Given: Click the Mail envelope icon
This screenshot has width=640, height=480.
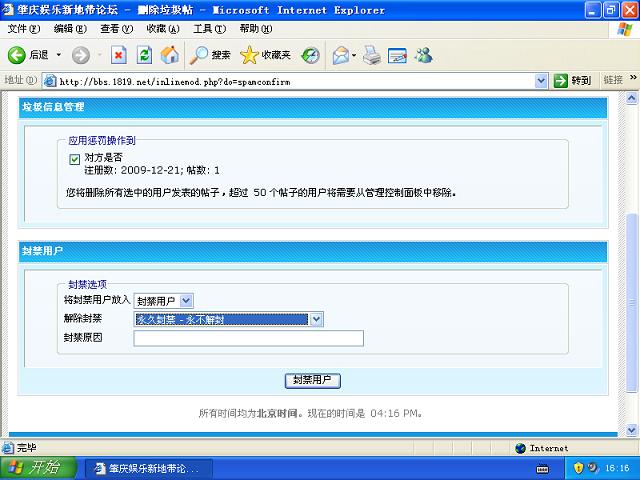Looking at the screenshot, I should point(340,55).
